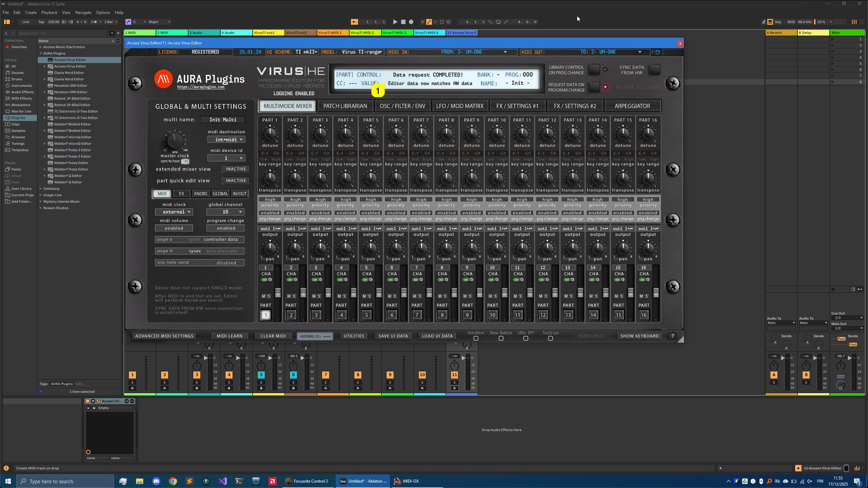Toggle sync to host ON switch
Viewport: 868px width, 488px height.
(x=185, y=161)
